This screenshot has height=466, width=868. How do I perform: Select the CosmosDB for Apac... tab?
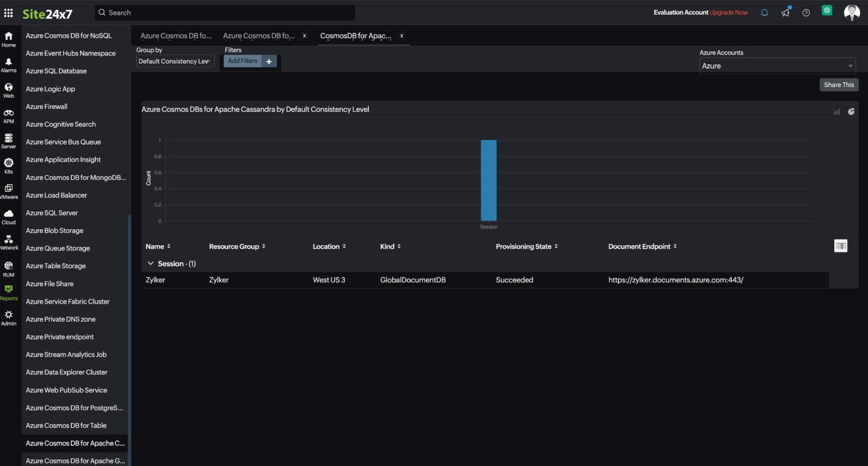point(356,35)
